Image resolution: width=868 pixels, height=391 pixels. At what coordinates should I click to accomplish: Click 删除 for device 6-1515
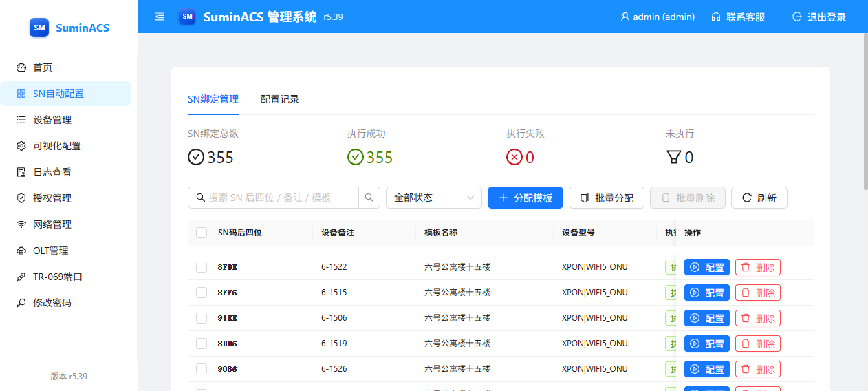pos(758,293)
